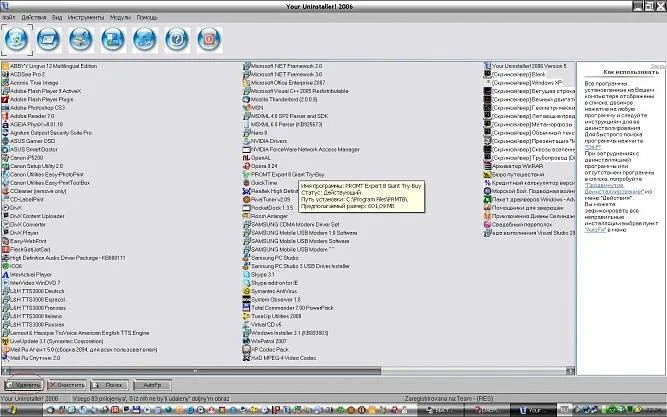Click the horizontal scrollbar thumb of program list
This screenshot has height=417, width=667.
[195, 371]
